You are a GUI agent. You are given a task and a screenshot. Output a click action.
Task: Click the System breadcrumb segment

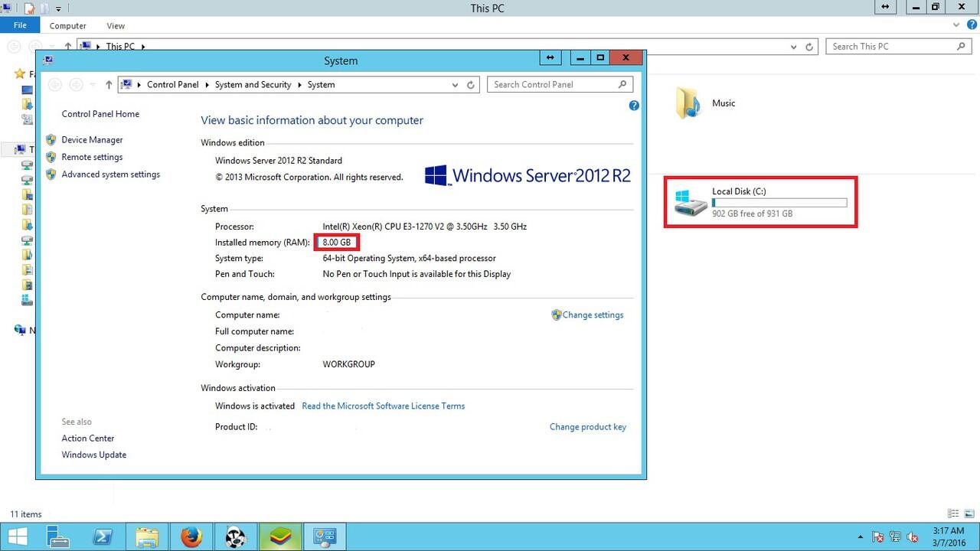[321, 85]
